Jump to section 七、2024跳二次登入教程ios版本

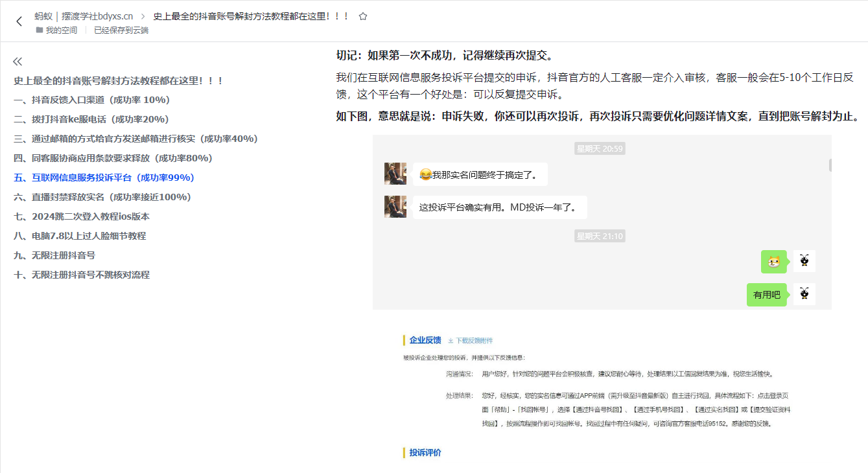point(82,217)
